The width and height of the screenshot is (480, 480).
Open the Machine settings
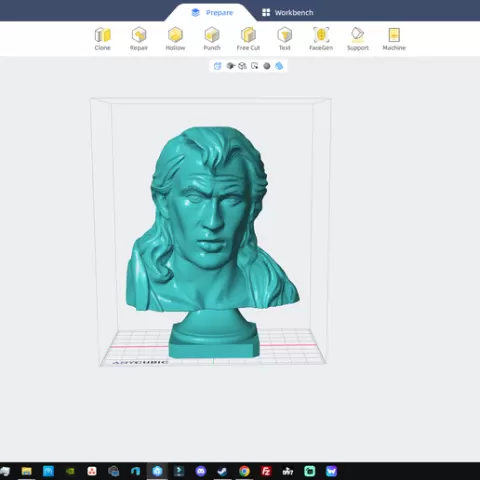coord(394,39)
